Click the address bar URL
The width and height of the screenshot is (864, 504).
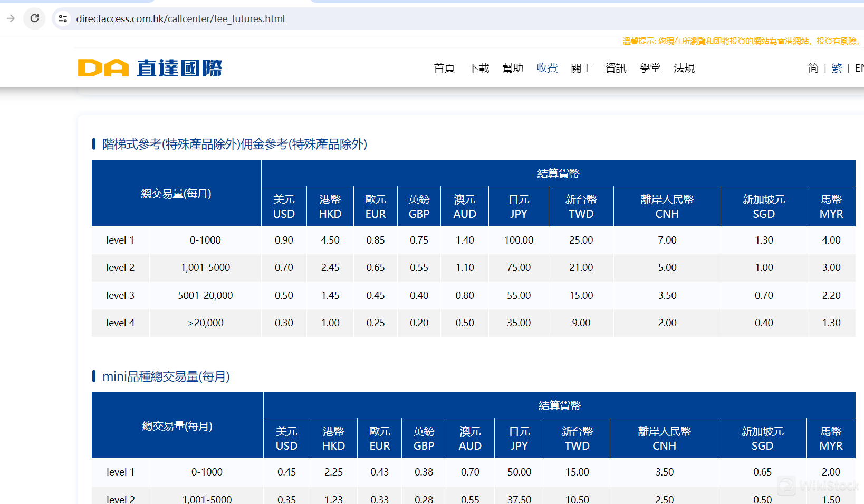(181, 18)
